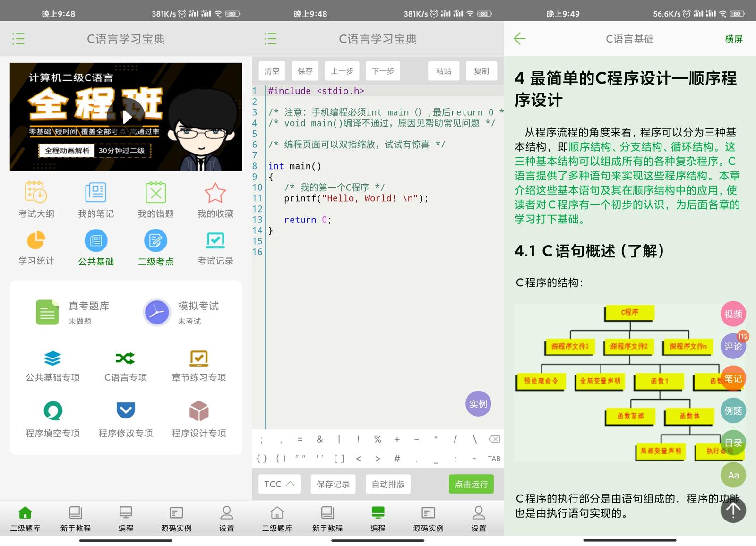
Task: Switch to 源码实例 tab in editor screen
Action: pos(428,519)
